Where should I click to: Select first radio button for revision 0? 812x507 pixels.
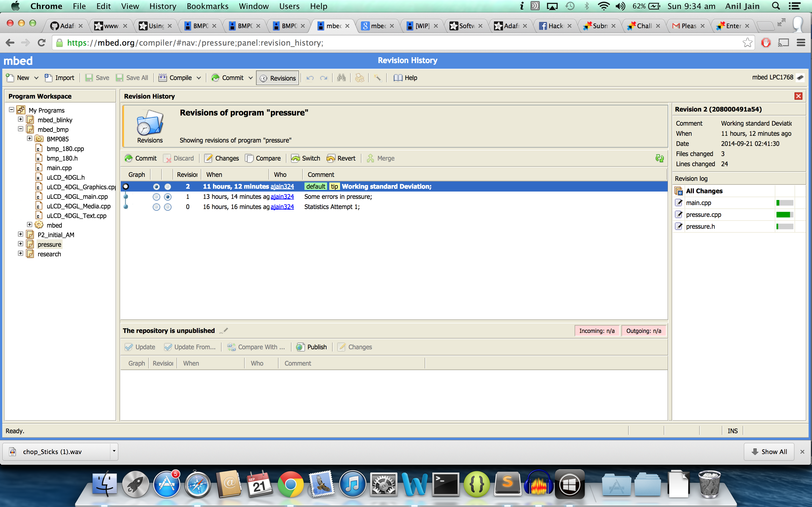(156, 207)
